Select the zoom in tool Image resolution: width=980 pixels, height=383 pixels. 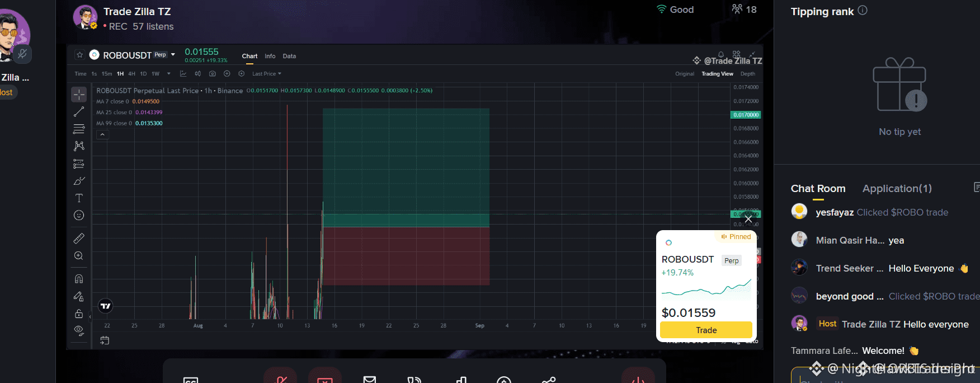(x=79, y=256)
